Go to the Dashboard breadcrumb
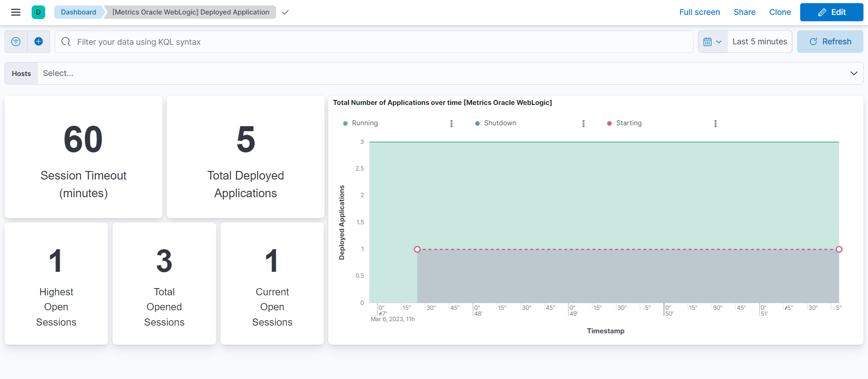 click(79, 12)
